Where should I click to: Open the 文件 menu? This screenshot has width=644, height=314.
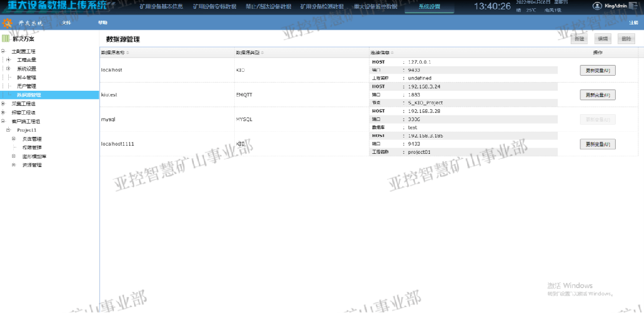point(67,23)
